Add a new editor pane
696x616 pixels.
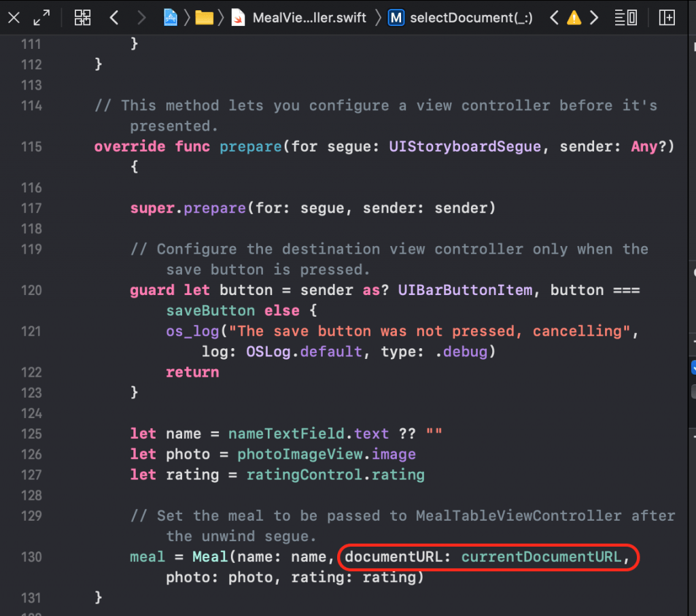667,18
